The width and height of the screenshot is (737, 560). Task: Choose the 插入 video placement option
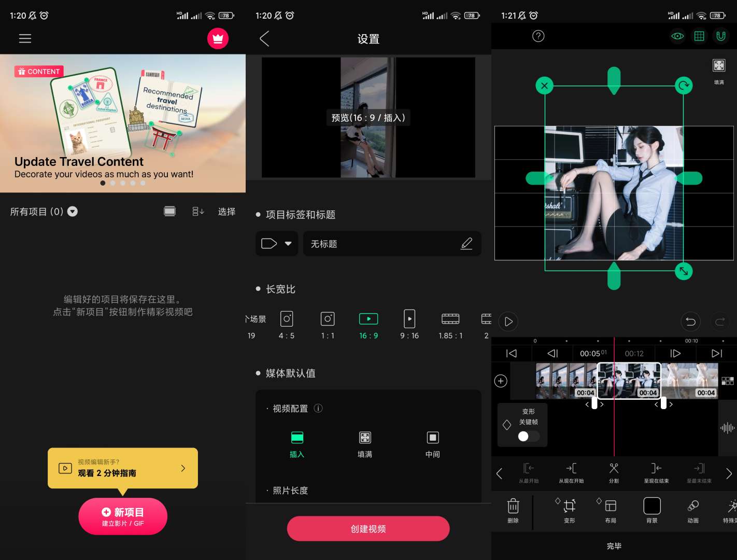pyautogui.click(x=297, y=444)
